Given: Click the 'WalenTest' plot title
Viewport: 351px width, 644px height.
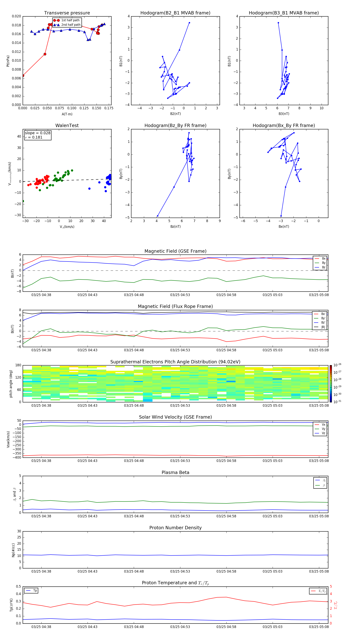Looking at the screenshot, I should (67, 125).
